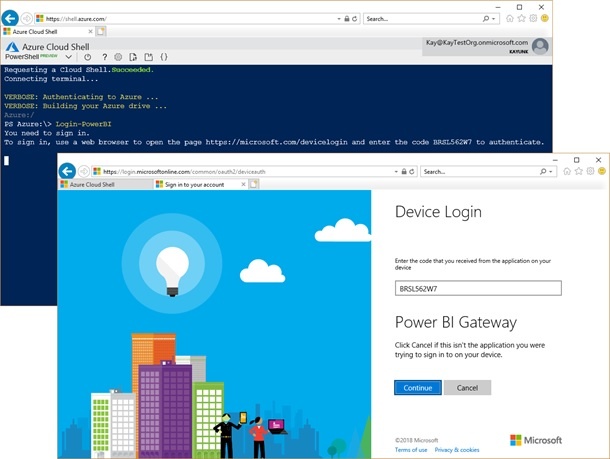
Task: Click upload/download files icon in Cloud Shell
Action: point(133,57)
